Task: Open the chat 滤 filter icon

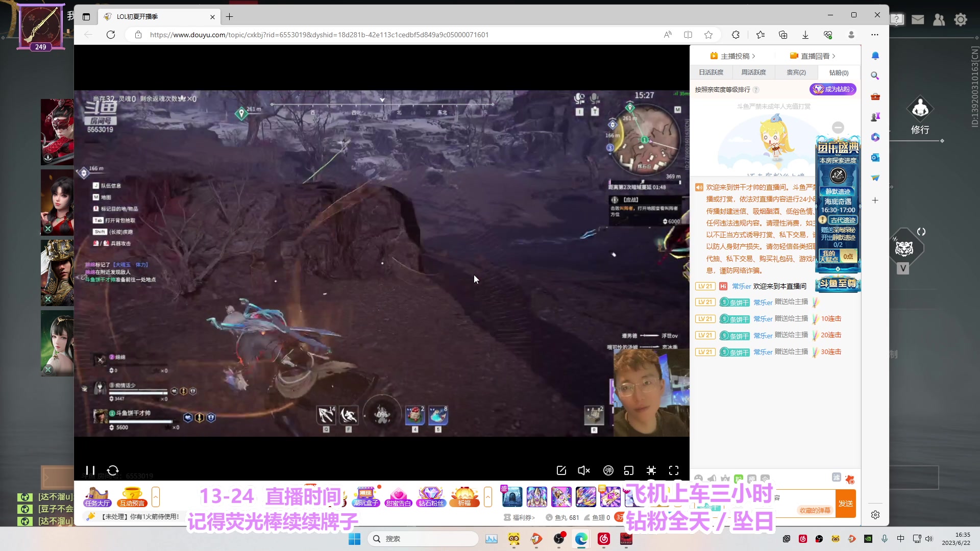Action: [836, 477]
